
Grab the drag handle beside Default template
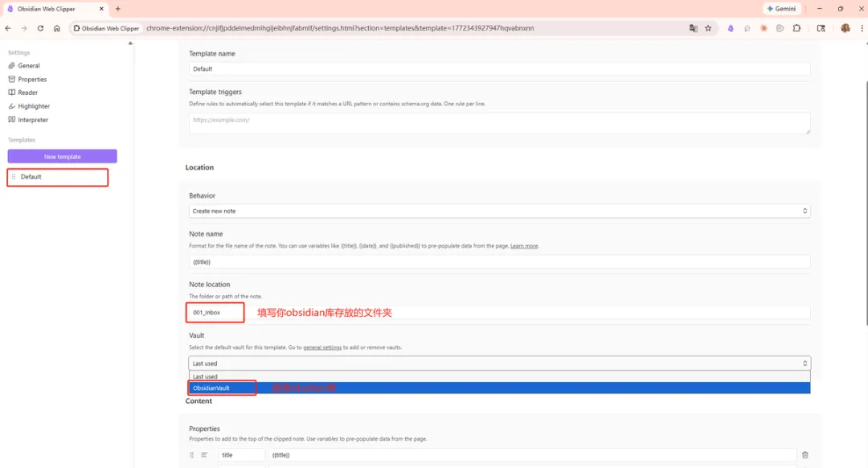14,177
